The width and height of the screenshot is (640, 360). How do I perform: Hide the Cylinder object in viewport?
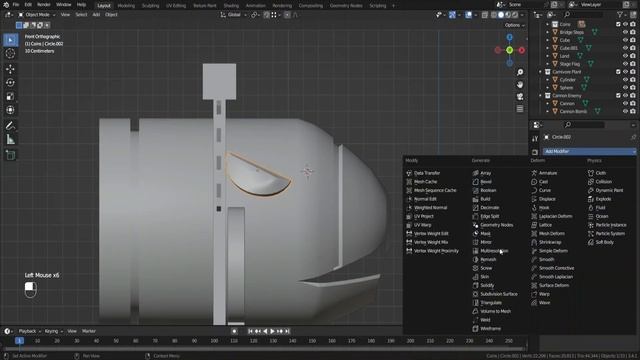tap(625, 80)
